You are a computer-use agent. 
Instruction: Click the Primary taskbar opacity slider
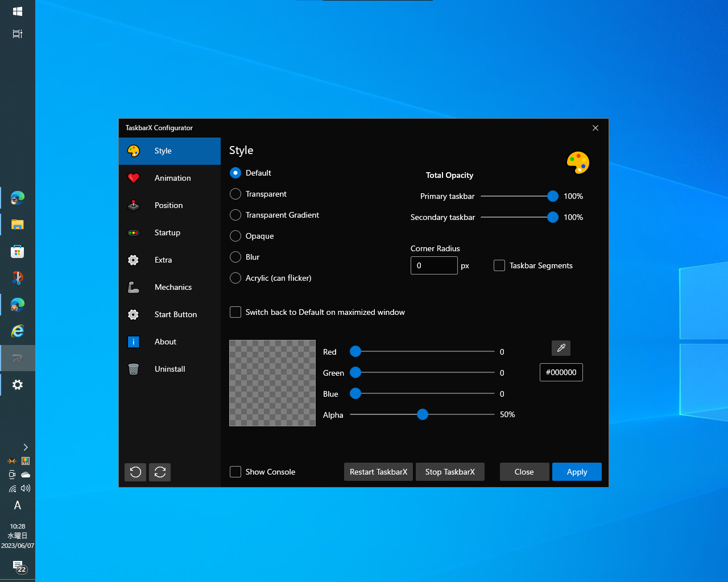click(519, 196)
